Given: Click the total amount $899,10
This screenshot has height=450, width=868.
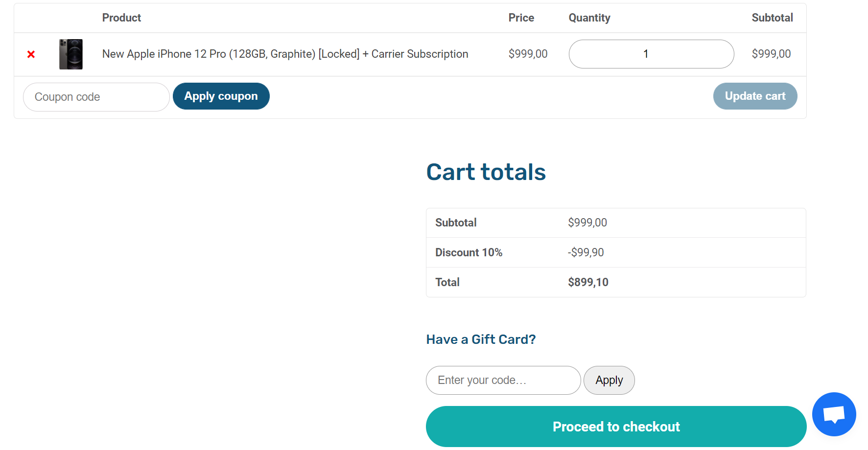Looking at the screenshot, I should tap(588, 282).
